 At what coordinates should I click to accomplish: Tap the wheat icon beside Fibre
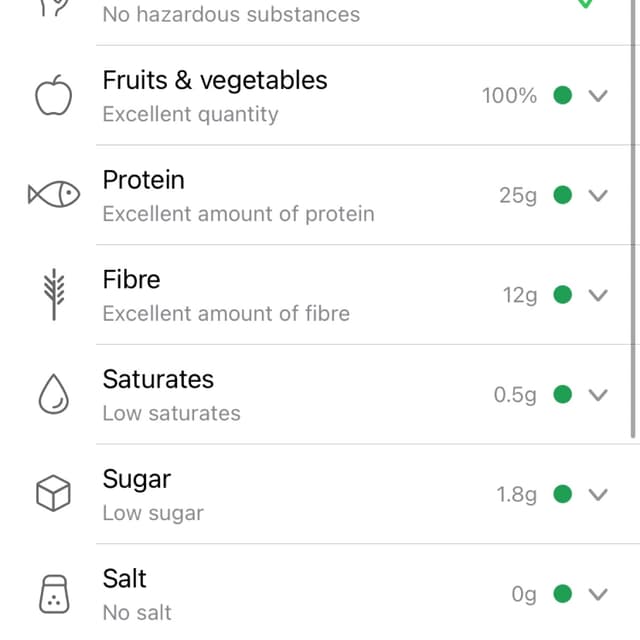click(x=54, y=294)
